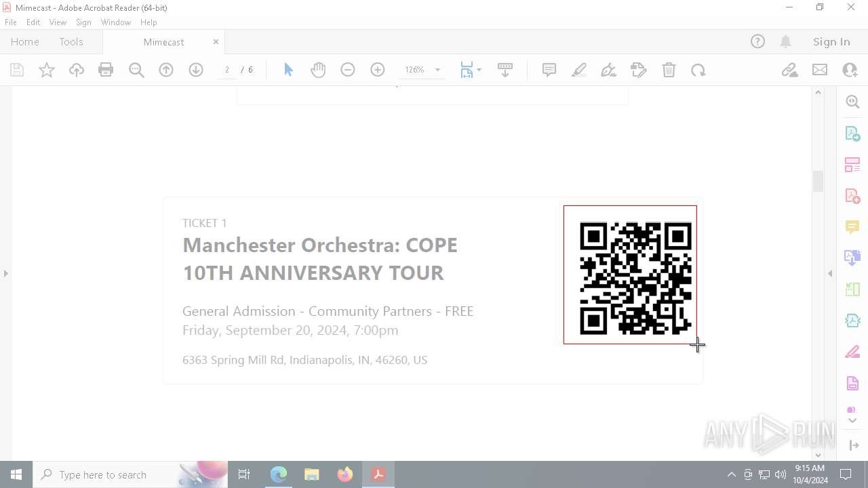868x488 pixels.
Task: Open the Redact tool in the right pane
Action: (852, 352)
